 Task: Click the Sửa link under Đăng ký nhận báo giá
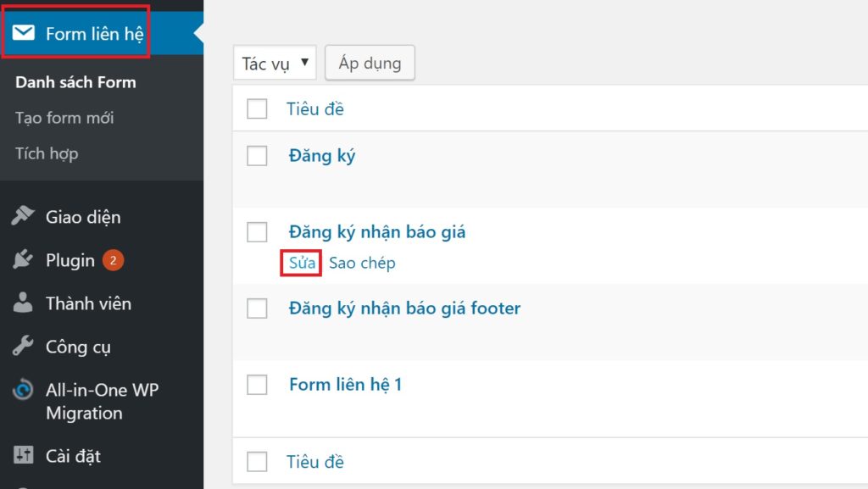click(x=302, y=263)
